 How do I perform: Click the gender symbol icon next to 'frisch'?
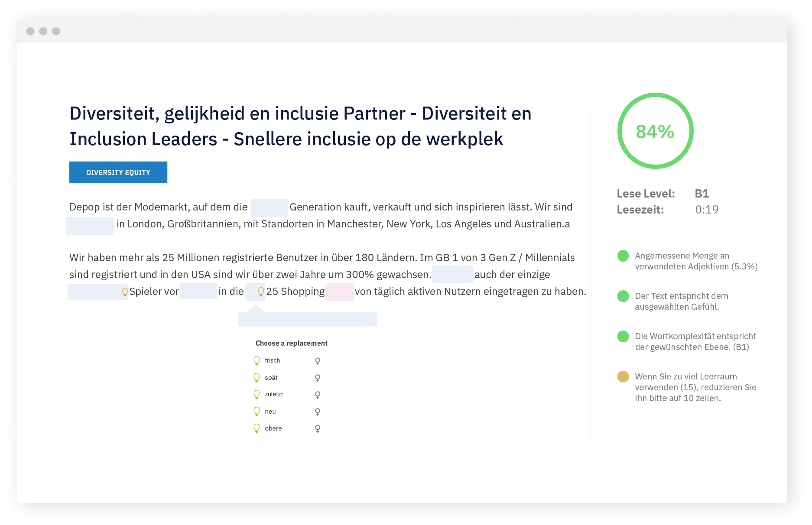318,361
